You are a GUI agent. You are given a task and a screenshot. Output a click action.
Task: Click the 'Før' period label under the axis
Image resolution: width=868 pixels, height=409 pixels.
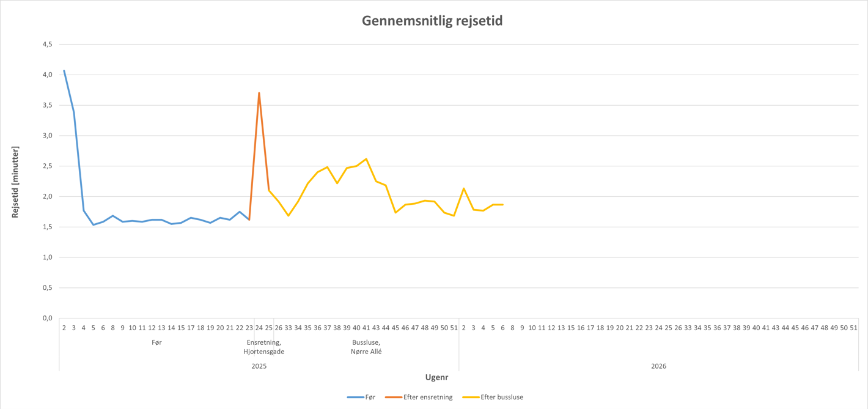tap(156, 343)
